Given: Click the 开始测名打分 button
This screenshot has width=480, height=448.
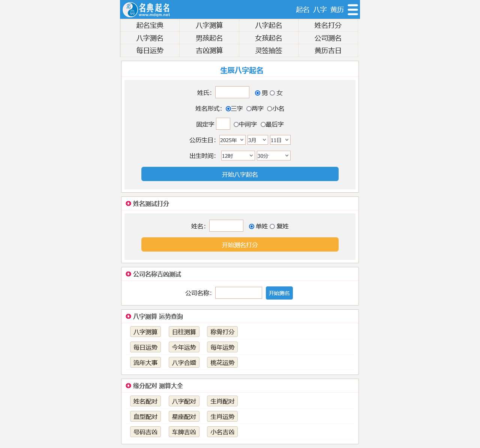Looking at the screenshot, I should point(240,244).
